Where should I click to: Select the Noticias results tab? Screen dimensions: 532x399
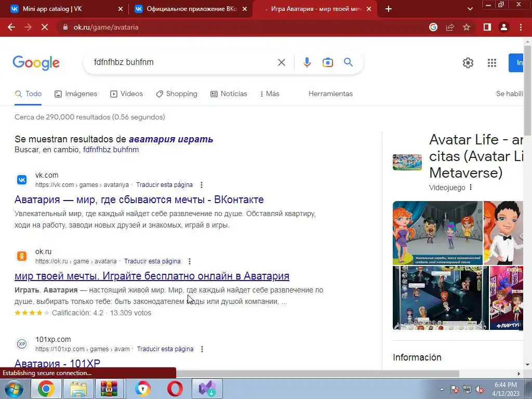[x=229, y=94]
